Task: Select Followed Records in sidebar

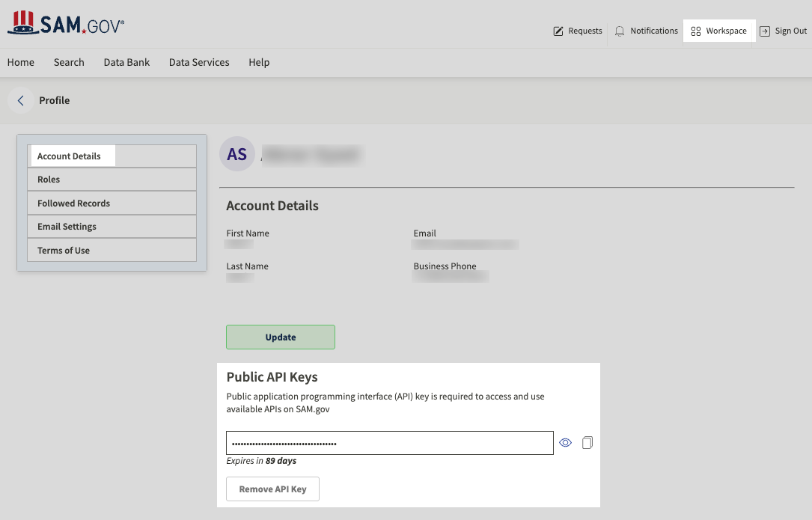Action: coord(112,203)
